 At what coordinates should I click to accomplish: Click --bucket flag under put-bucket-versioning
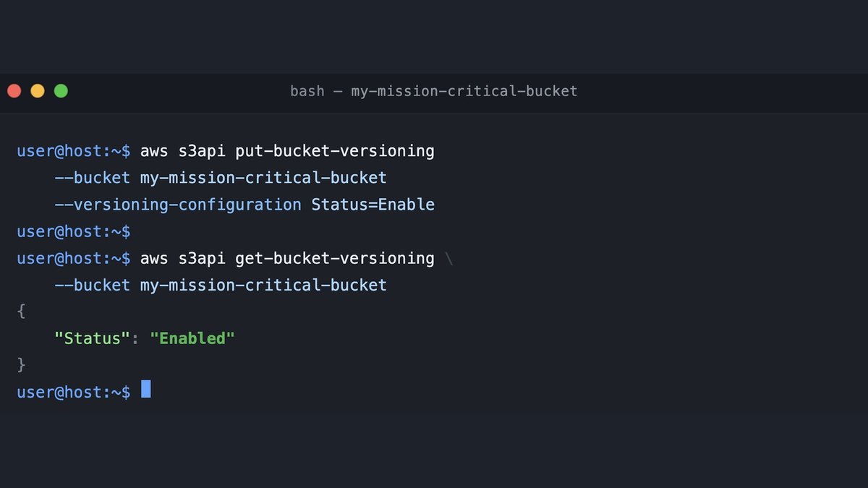click(x=93, y=178)
